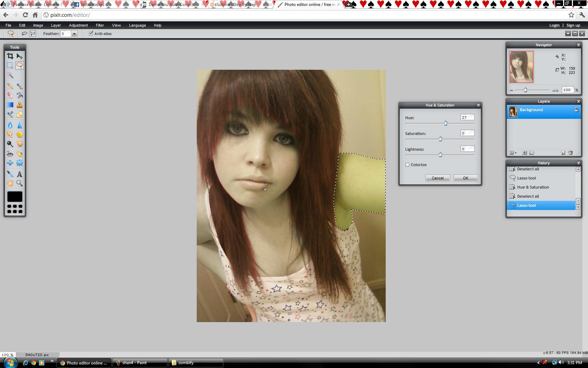Open Layer Styles in Layers panel
The image size is (588, 368).
tap(532, 153)
